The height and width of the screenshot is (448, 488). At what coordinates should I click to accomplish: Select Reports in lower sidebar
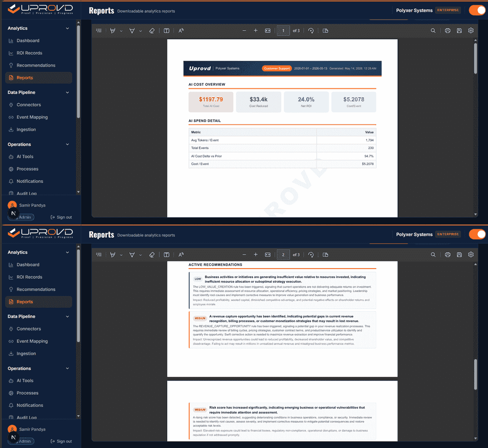39,301
